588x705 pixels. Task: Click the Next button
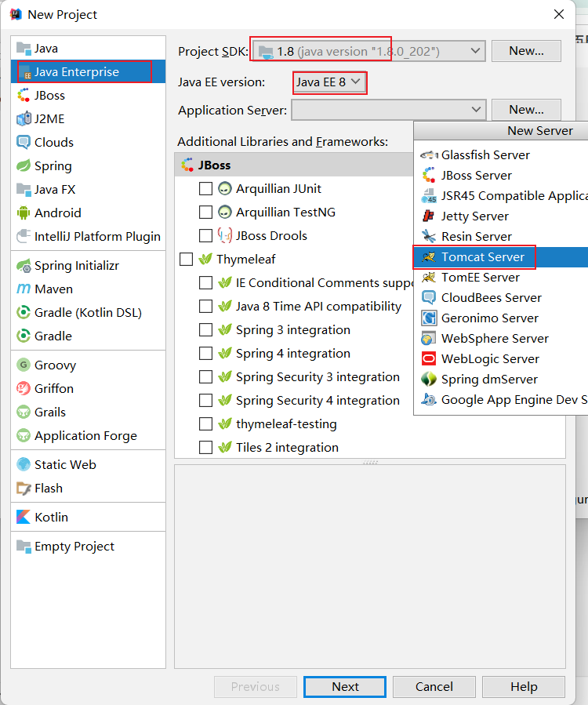[345, 686]
